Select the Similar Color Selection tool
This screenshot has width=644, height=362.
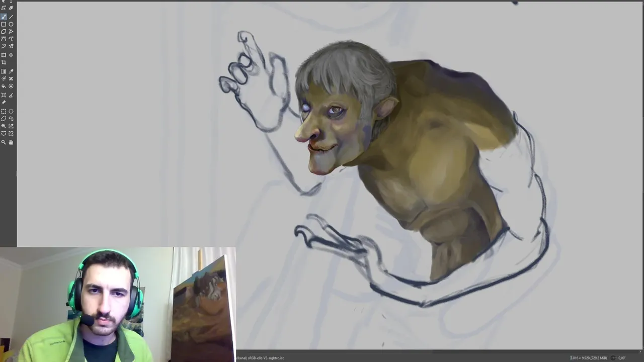(x=11, y=126)
